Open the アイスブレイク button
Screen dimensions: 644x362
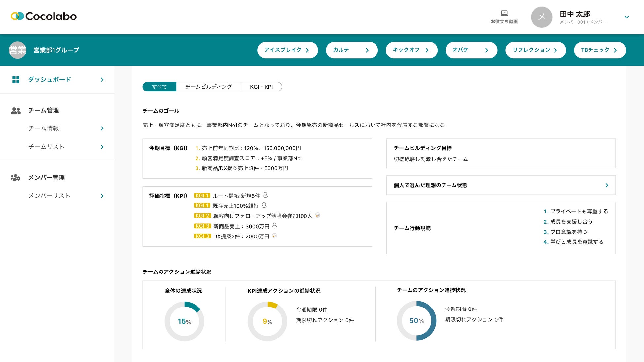pos(287,50)
